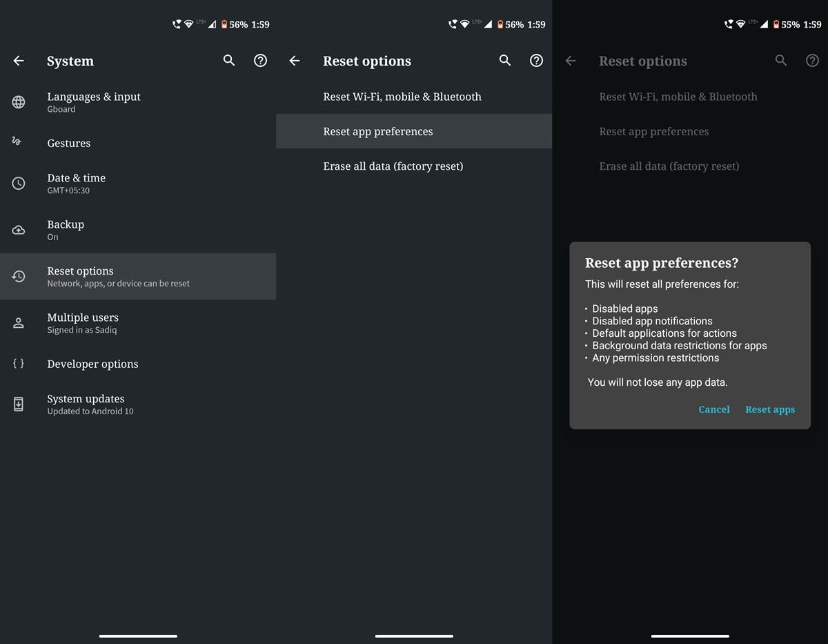
Task: Open Backup settings
Action: pos(138,230)
